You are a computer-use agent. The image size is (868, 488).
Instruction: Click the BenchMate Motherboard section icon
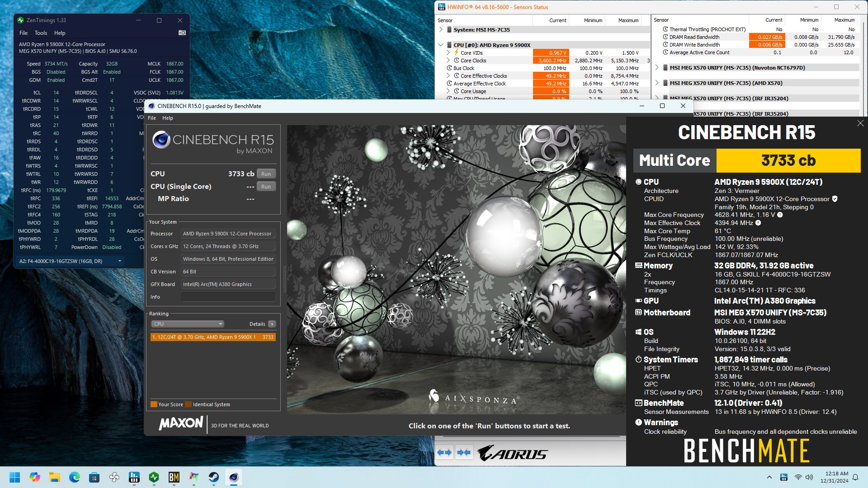pos(638,313)
